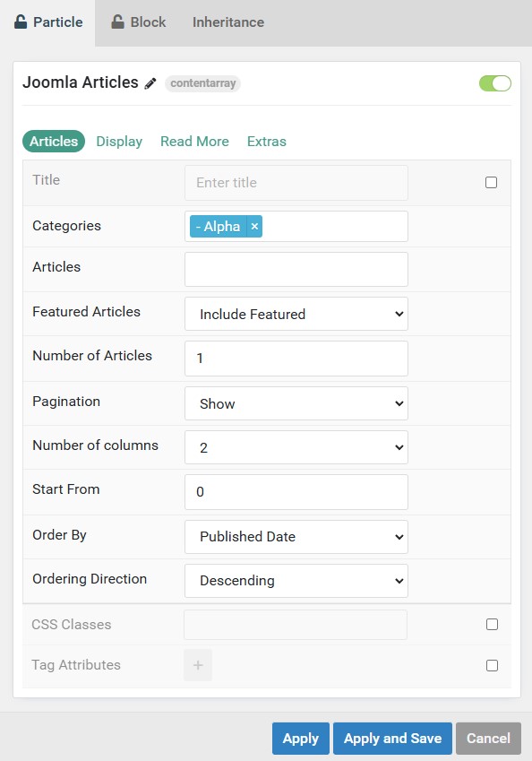
Task: Toggle the Joomla Articles enabled switch
Action: [494, 83]
